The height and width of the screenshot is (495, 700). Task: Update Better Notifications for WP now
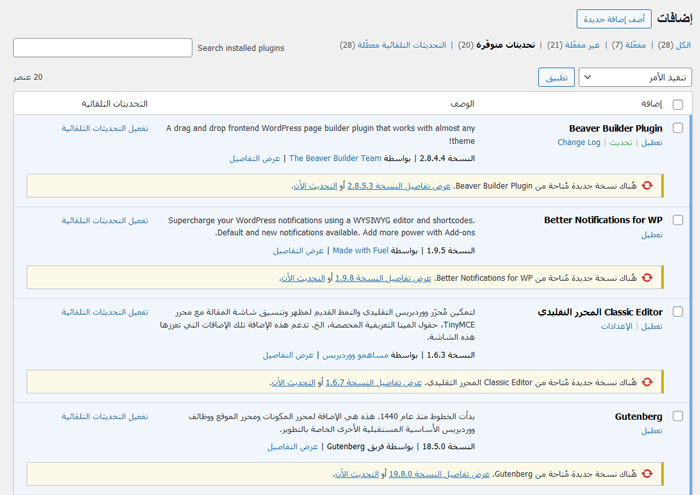303,278
